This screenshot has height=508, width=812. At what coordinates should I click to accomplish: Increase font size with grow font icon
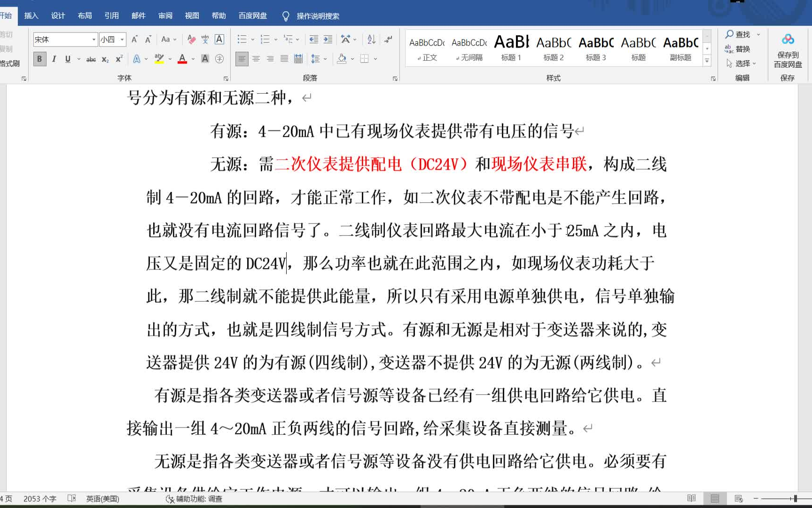(134, 40)
